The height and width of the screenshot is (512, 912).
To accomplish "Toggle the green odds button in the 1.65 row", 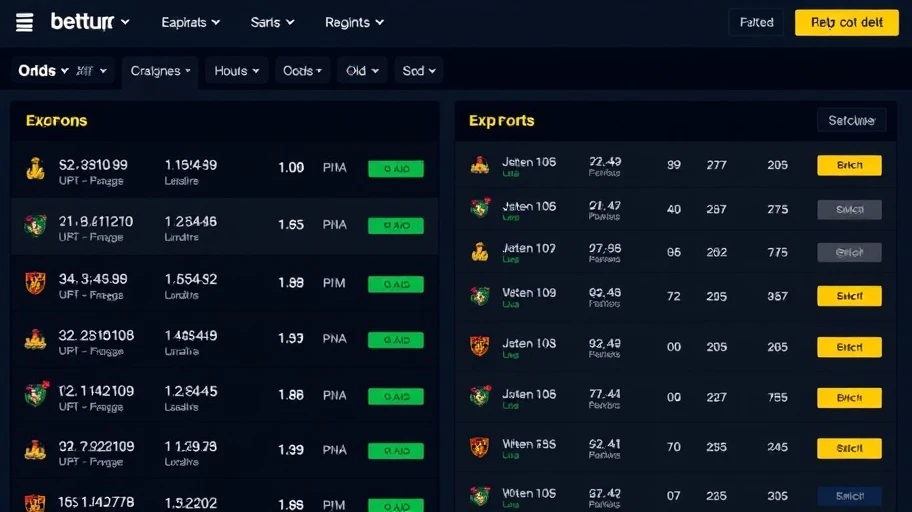I will point(395,226).
